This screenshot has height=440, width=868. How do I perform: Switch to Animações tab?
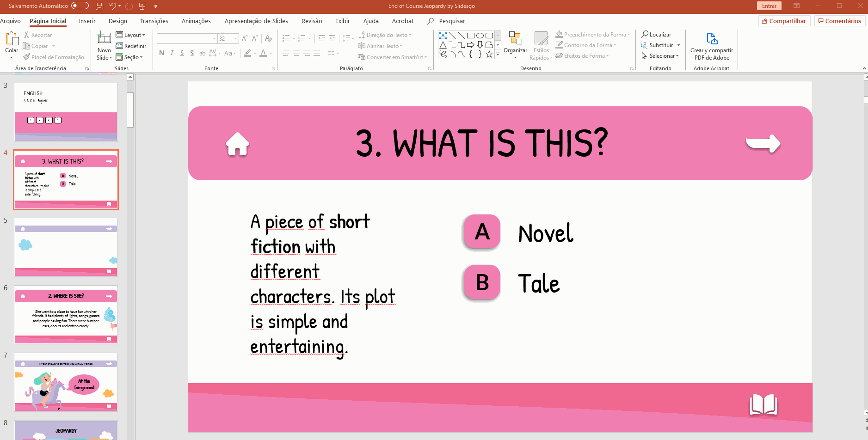click(196, 21)
